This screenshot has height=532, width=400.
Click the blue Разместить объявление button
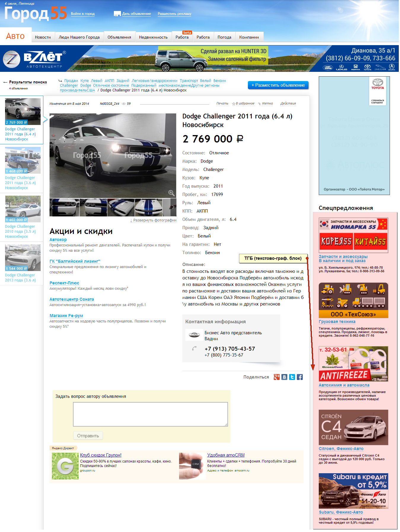278,85
